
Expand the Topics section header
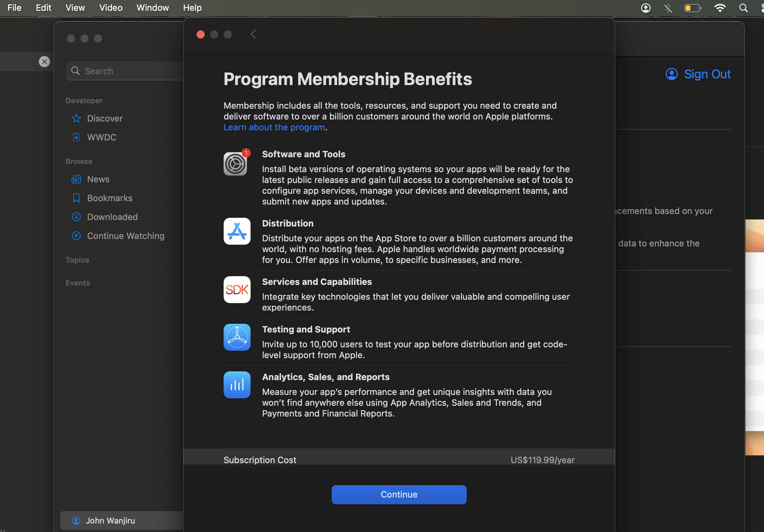pyautogui.click(x=77, y=260)
